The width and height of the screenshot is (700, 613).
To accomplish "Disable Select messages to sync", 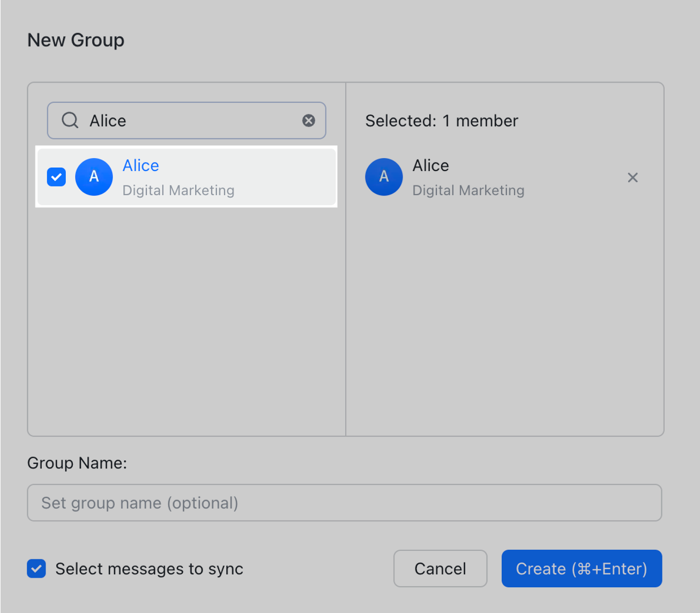I will [x=36, y=569].
